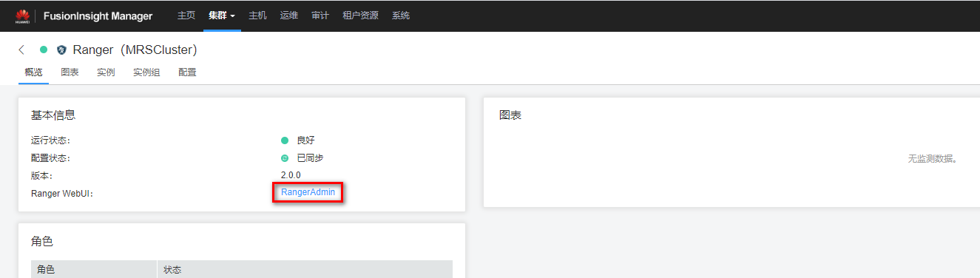Switch to the 概览 tab
Screen dimensions: 980x278
[33, 72]
